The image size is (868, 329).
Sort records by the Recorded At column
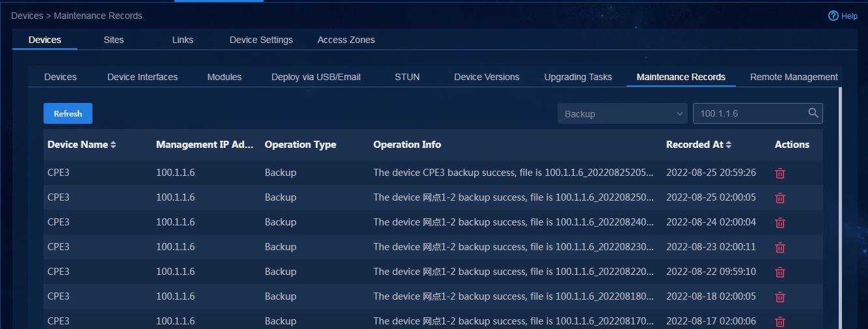(x=729, y=145)
